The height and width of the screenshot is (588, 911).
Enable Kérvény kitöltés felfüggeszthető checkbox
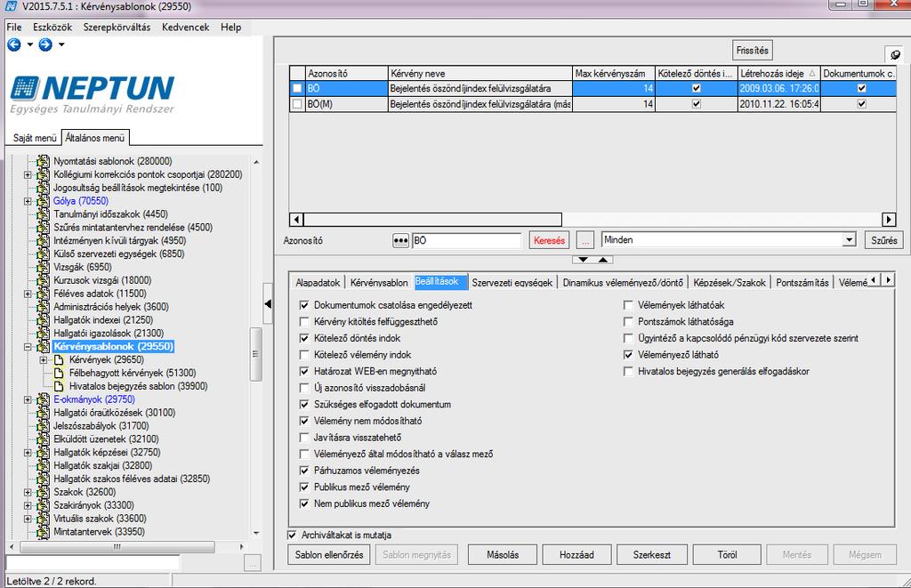pyautogui.click(x=304, y=322)
